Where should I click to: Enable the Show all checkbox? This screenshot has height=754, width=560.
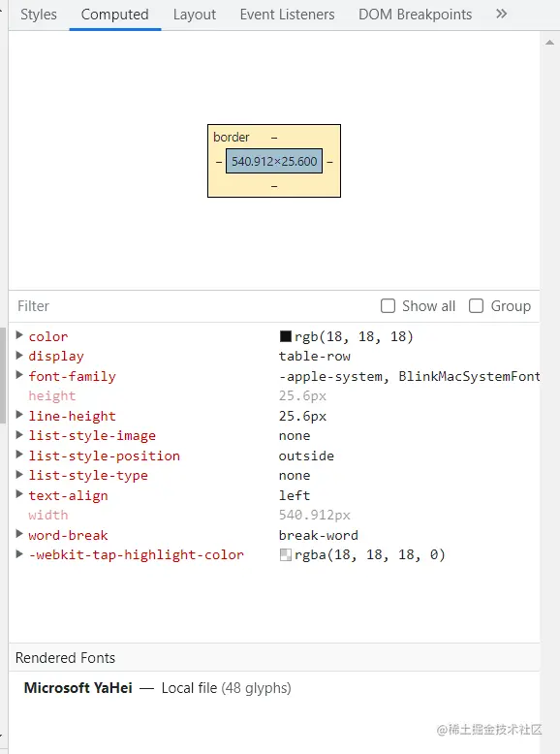click(x=388, y=306)
